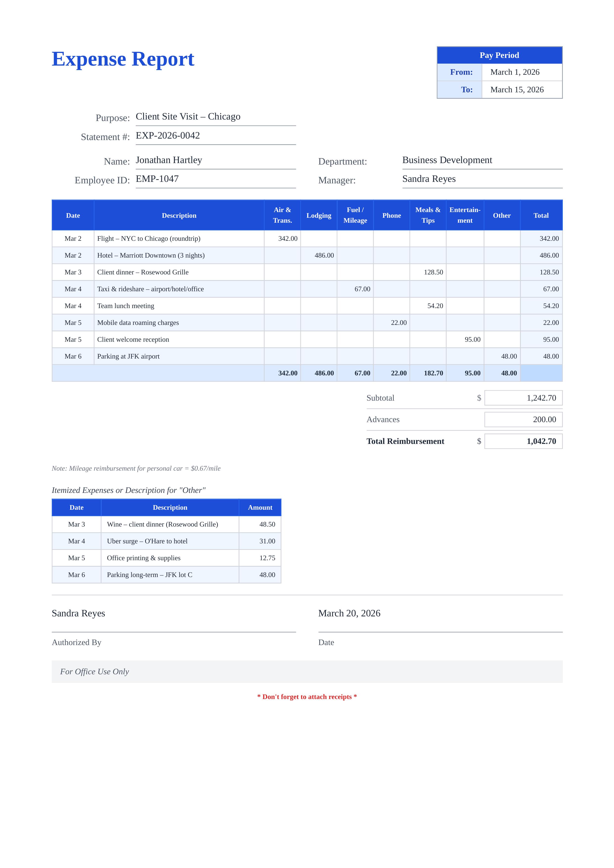Image resolution: width=614 pixels, height=868 pixels.
Task: Select the Pay Period From date
Action: (x=515, y=72)
